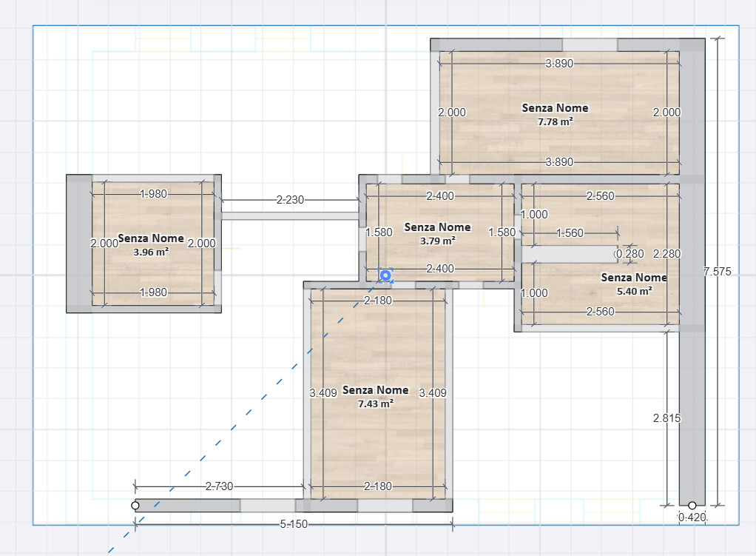This screenshot has height=556, width=756.
Task: Select the 0.420 wall thickness label
Action: [692, 518]
